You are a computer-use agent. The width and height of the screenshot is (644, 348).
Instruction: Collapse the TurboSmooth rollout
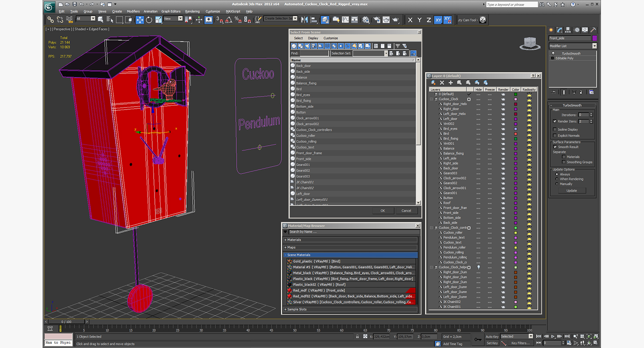point(573,105)
